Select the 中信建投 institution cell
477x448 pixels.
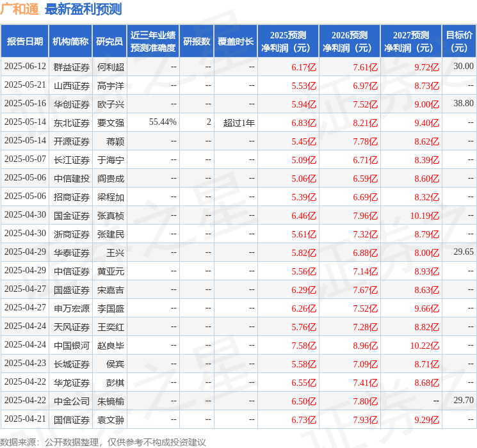click(x=72, y=178)
